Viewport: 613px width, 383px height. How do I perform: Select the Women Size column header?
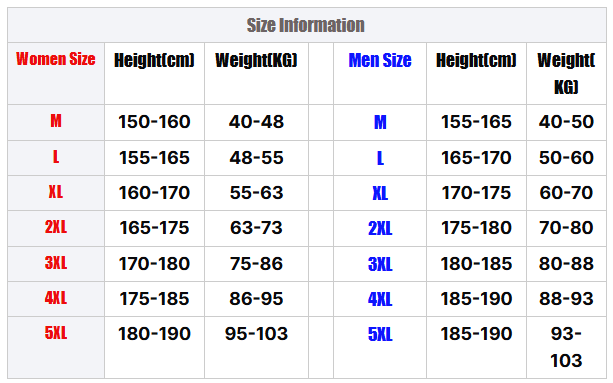tap(56, 59)
